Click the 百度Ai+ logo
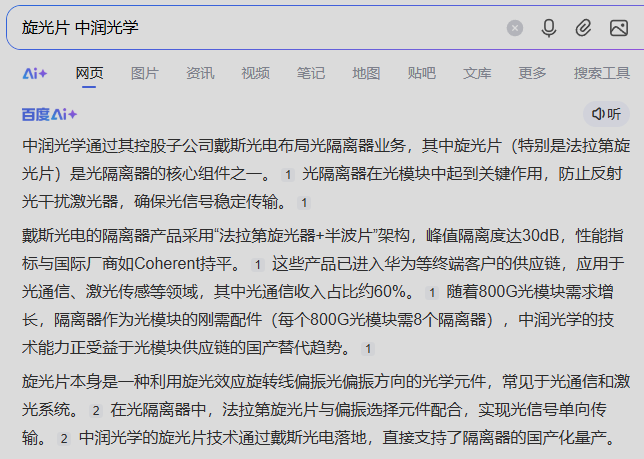 (x=49, y=115)
